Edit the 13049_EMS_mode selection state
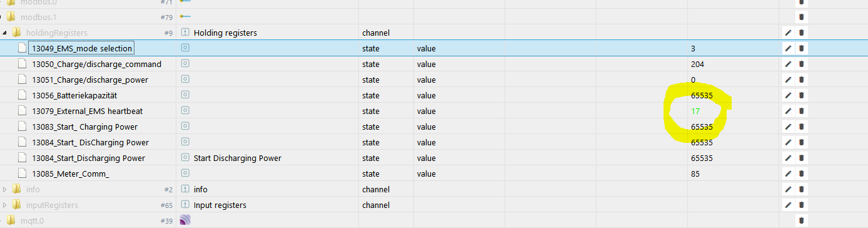 pos(788,48)
